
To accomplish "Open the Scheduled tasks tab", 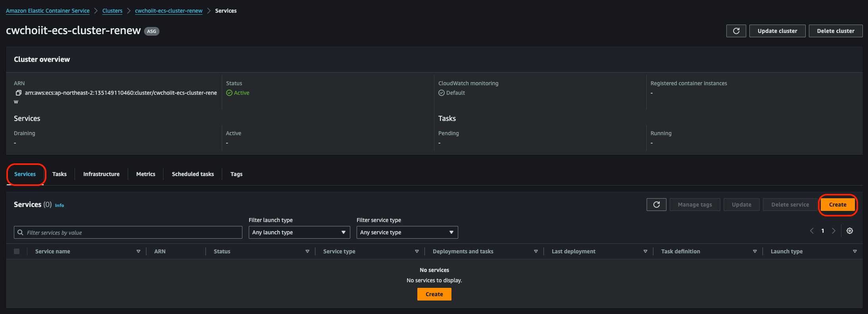I will pyautogui.click(x=193, y=174).
